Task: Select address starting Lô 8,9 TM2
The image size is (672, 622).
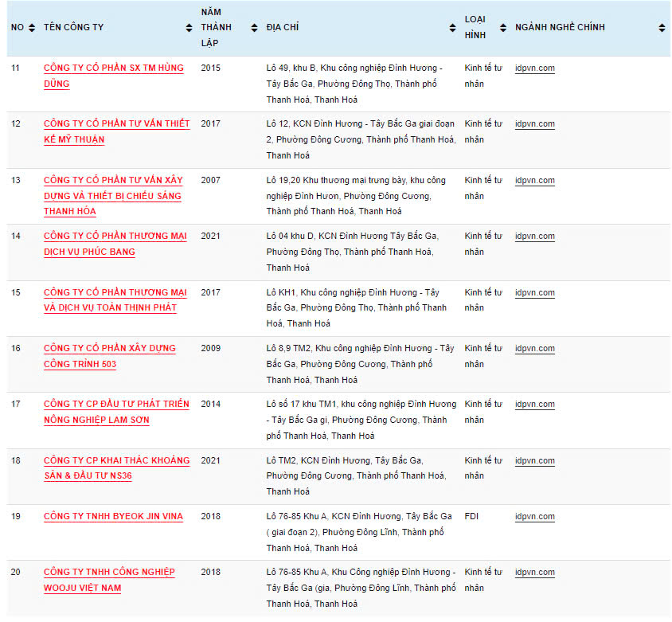Action: (x=360, y=365)
